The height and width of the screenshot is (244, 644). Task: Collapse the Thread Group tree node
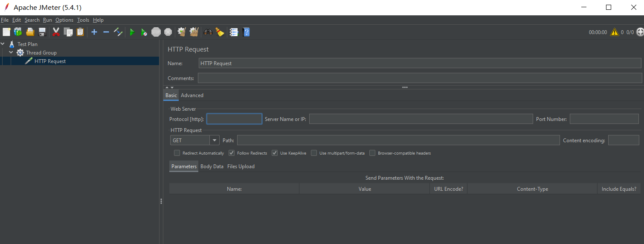(x=11, y=52)
